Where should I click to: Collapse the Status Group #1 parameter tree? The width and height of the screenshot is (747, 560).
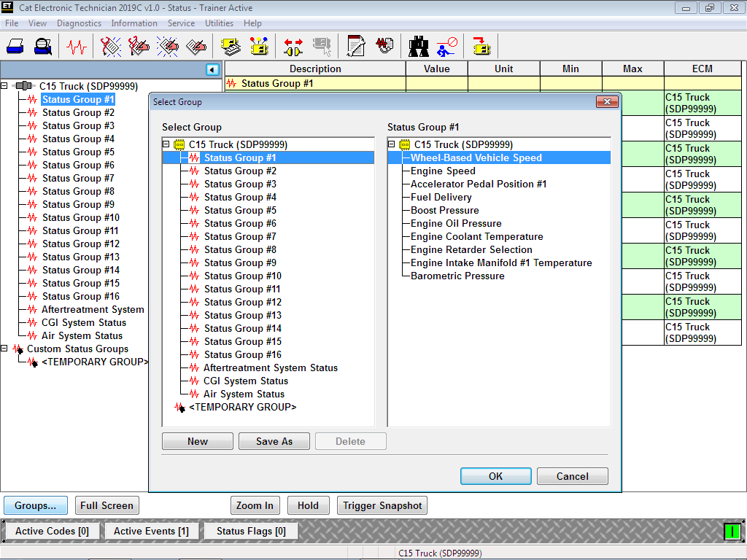(391, 144)
